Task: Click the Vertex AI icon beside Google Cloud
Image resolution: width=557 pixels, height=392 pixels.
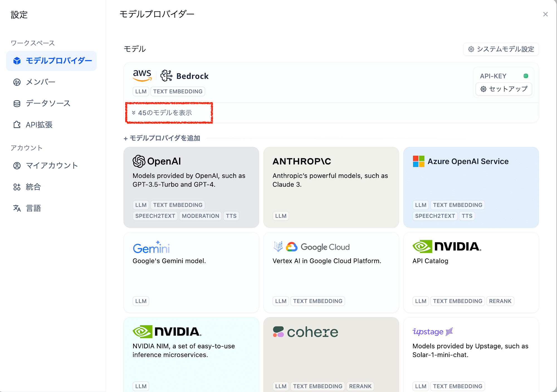Action: pos(278,246)
